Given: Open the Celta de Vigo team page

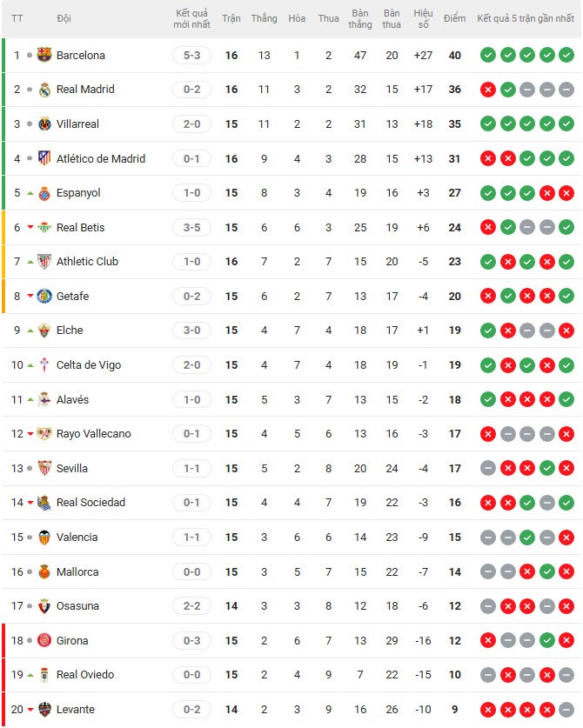Looking at the screenshot, I should point(87,364).
